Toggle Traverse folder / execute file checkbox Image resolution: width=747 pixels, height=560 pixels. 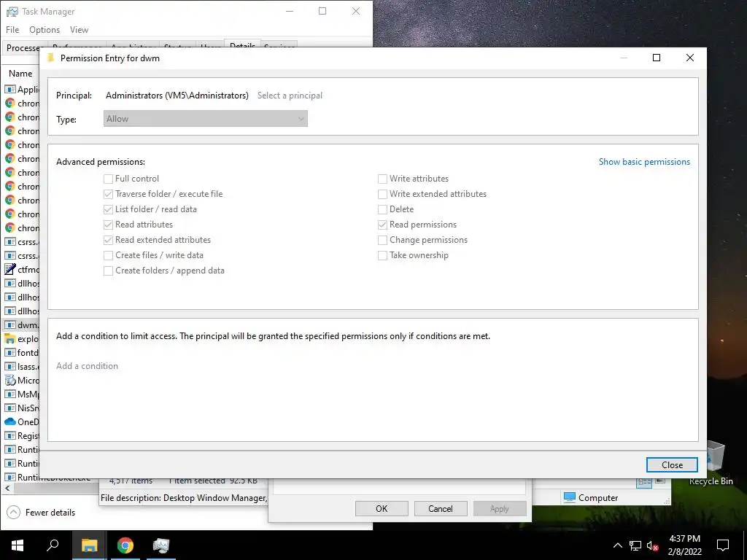click(108, 194)
